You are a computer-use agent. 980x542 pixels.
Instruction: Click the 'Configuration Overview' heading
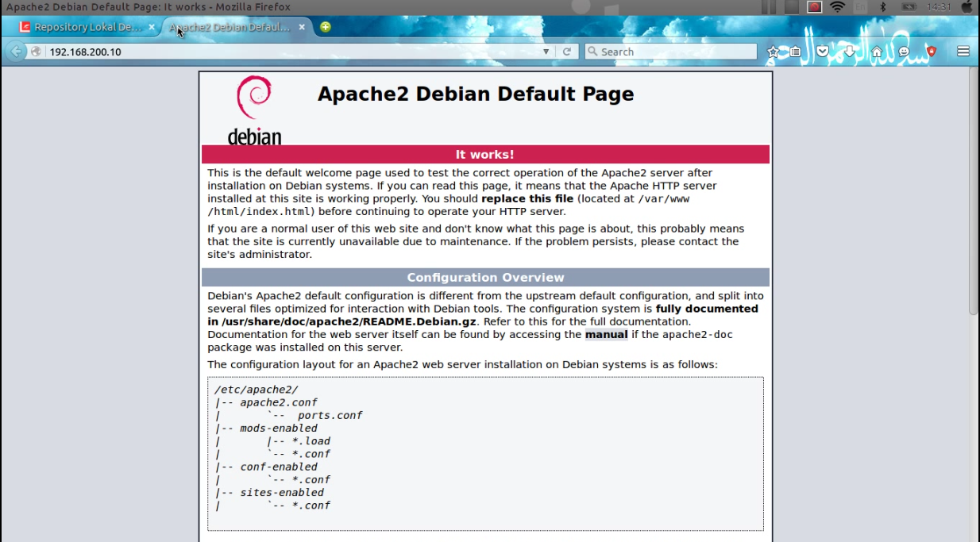[485, 278]
